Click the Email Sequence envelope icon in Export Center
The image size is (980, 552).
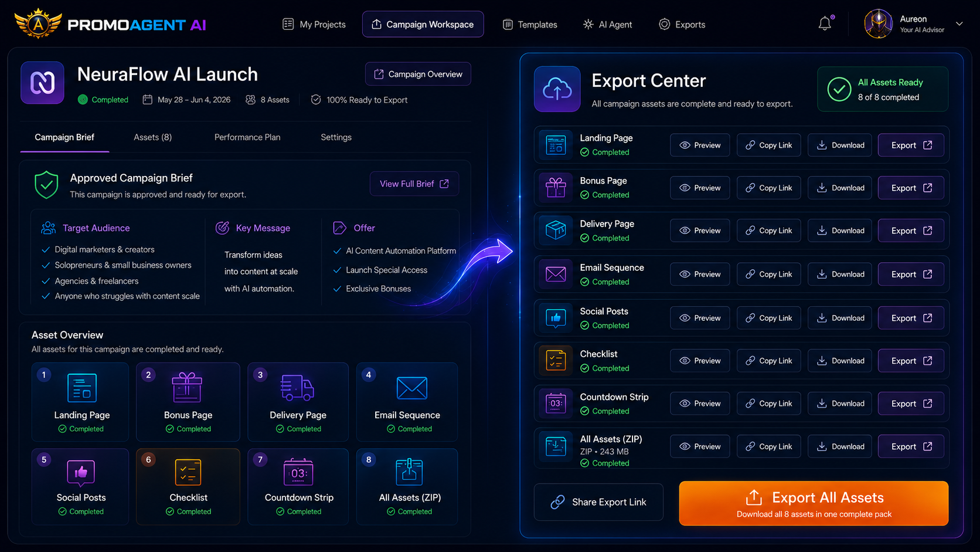click(556, 274)
